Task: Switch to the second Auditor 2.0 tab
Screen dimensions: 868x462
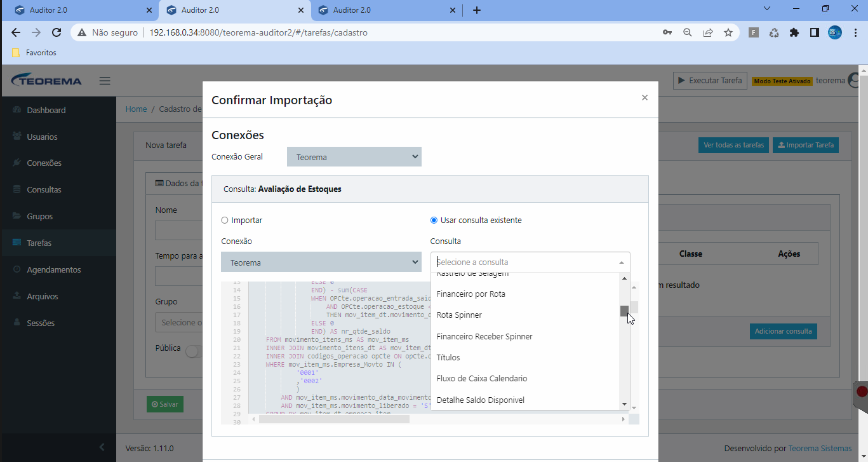Action: point(234,10)
